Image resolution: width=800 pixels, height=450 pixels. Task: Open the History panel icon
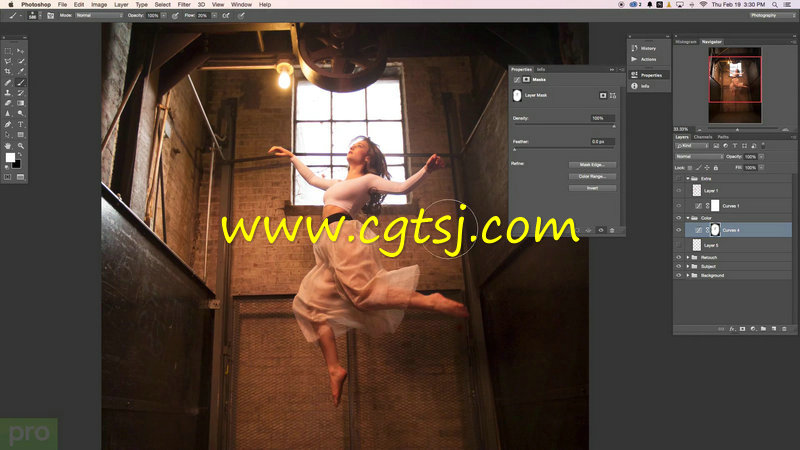tap(636, 48)
